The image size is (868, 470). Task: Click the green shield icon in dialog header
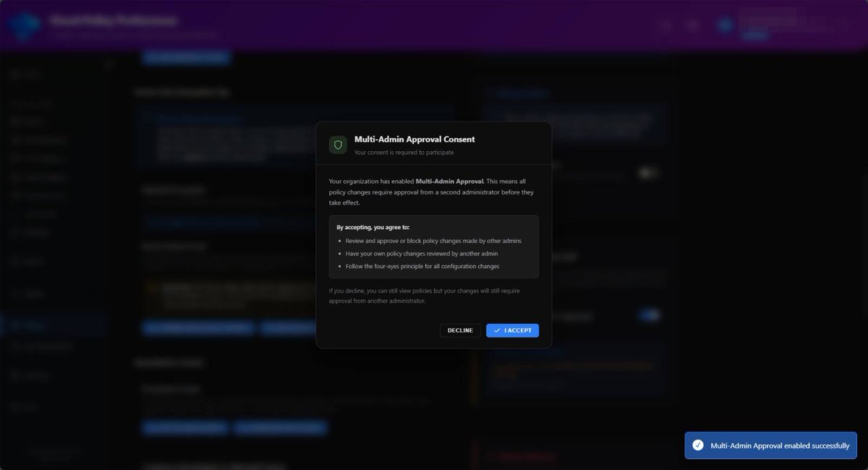[x=338, y=145]
